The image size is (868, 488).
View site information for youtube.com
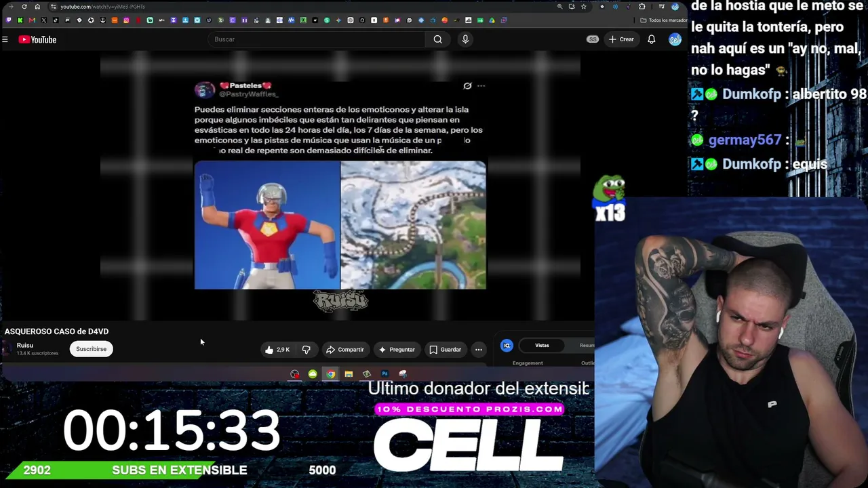[x=53, y=7]
